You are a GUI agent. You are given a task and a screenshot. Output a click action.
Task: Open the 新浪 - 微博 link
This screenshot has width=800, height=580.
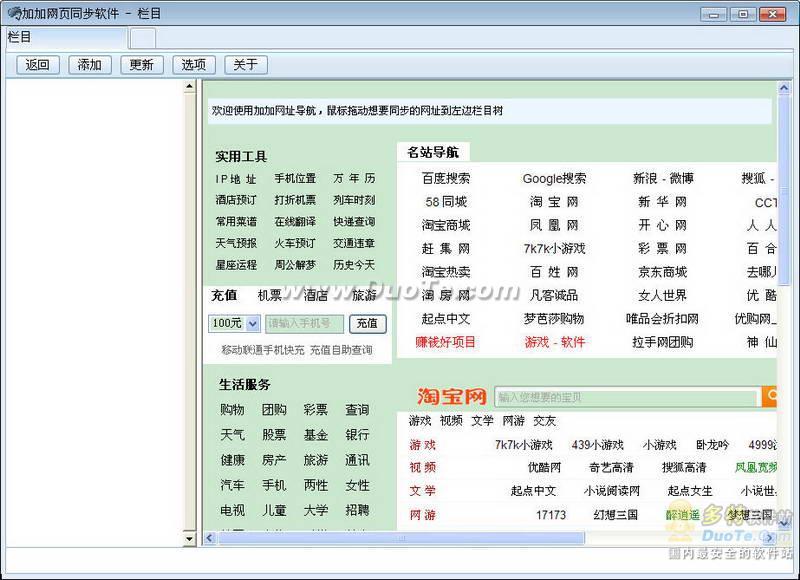coord(663,179)
